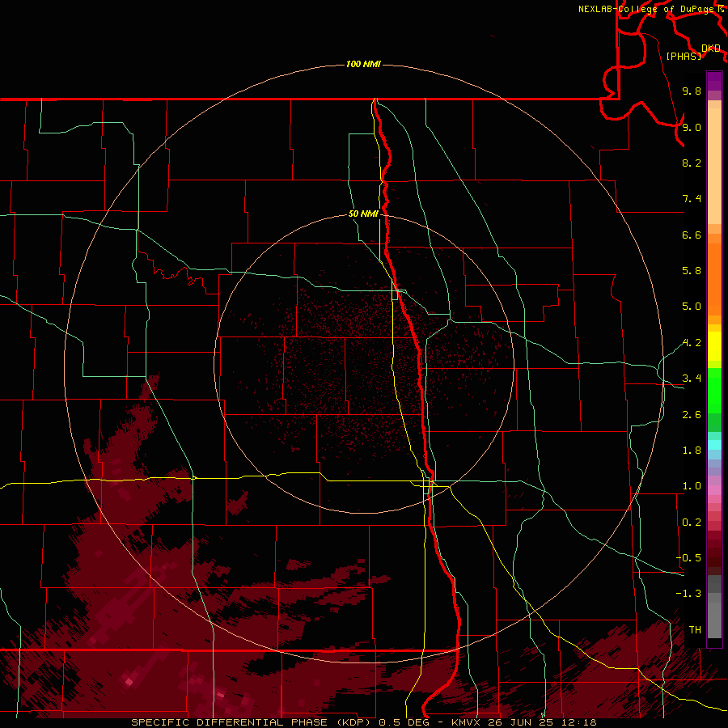Click the 9.0 value on the color scale
The image size is (728, 728).
point(692,127)
